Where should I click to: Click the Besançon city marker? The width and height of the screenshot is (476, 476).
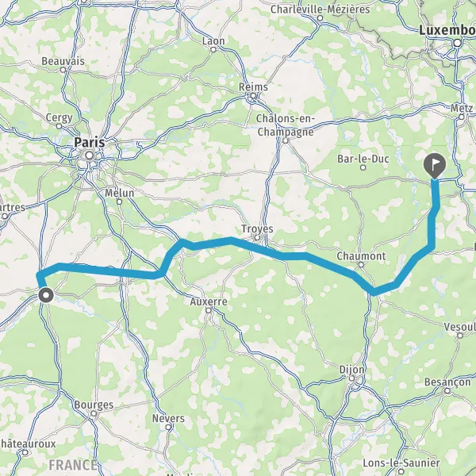pyautogui.click(x=447, y=391)
